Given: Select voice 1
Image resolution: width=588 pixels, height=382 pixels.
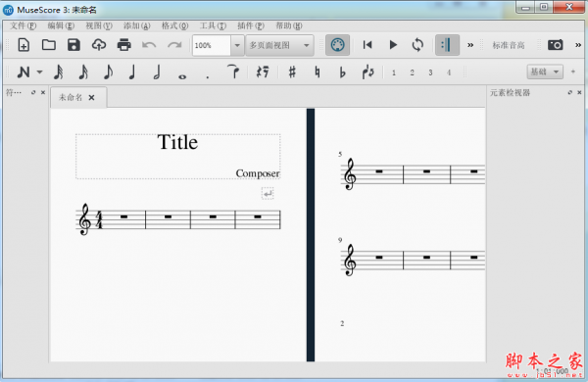Looking at the screenshot, I should [x=394, y=72].
